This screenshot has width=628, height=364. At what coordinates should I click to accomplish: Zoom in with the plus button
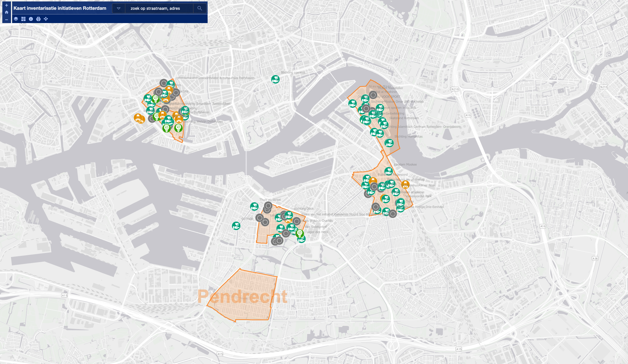pyautogui.click(x=6, y=5)
